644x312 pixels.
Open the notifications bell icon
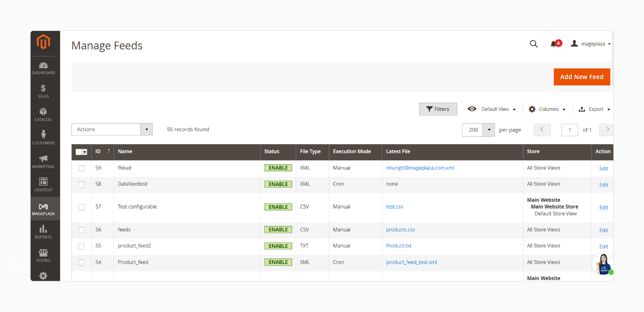pyautogui.click(x=553, y=44)
